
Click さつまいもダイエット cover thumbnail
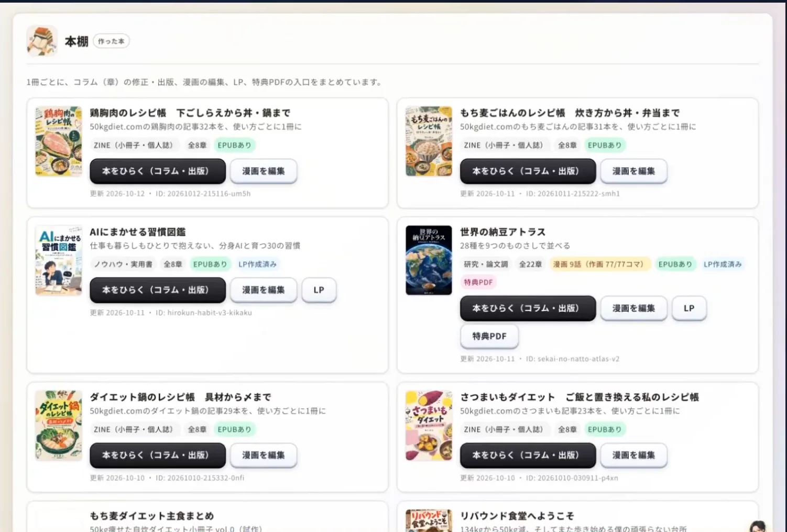pyautogui.click(x=429, y=425)
